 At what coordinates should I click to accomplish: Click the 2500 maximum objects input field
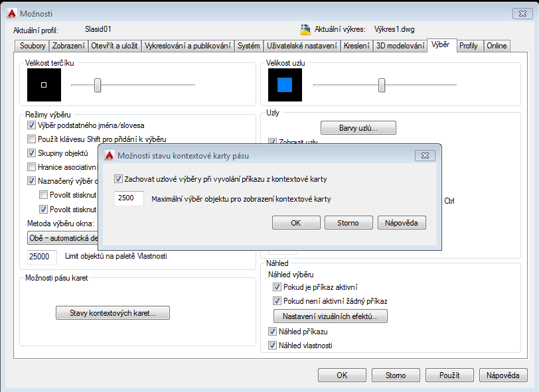(x=129, y=198)
